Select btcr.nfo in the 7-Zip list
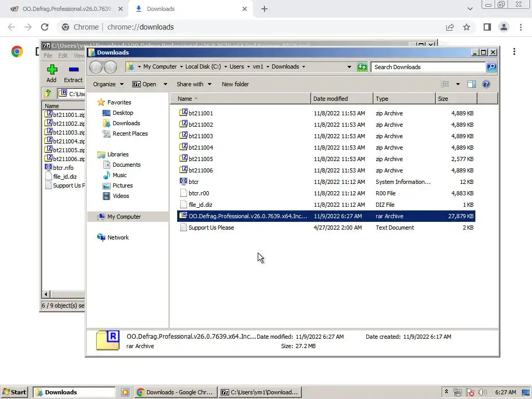This screenshot has height=399, width=532. [63, 168]
